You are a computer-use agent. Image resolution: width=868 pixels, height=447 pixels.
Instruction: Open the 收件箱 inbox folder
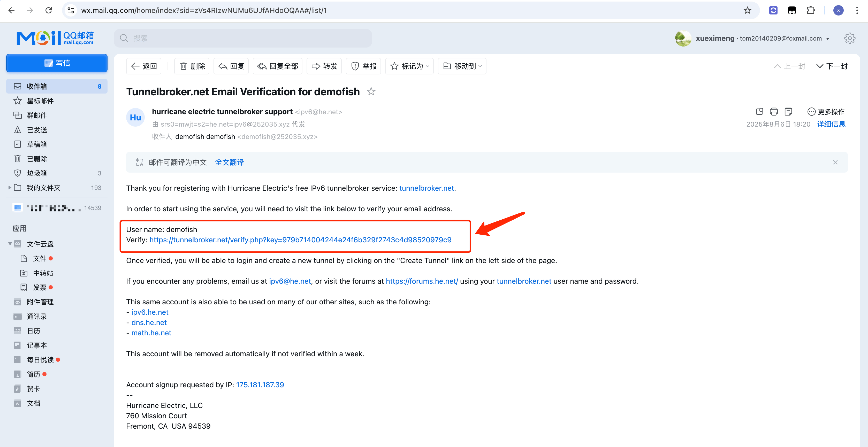click(37, 87)
